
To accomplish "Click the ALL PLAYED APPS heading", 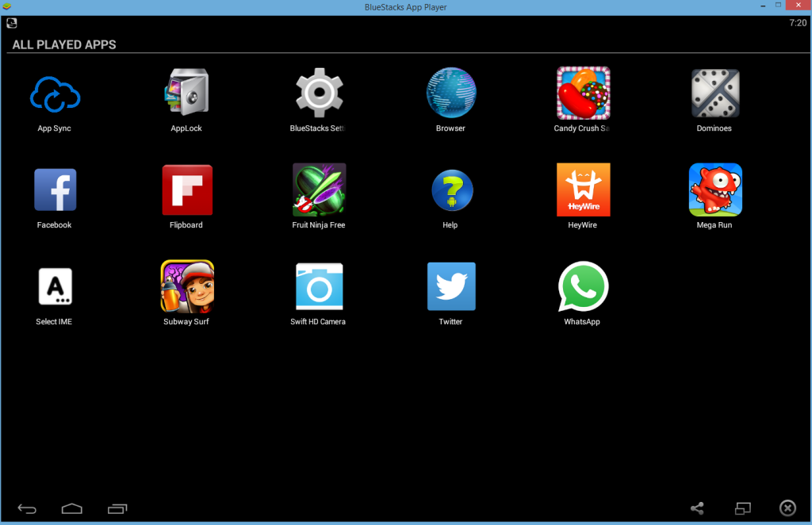I will point(64,44).
